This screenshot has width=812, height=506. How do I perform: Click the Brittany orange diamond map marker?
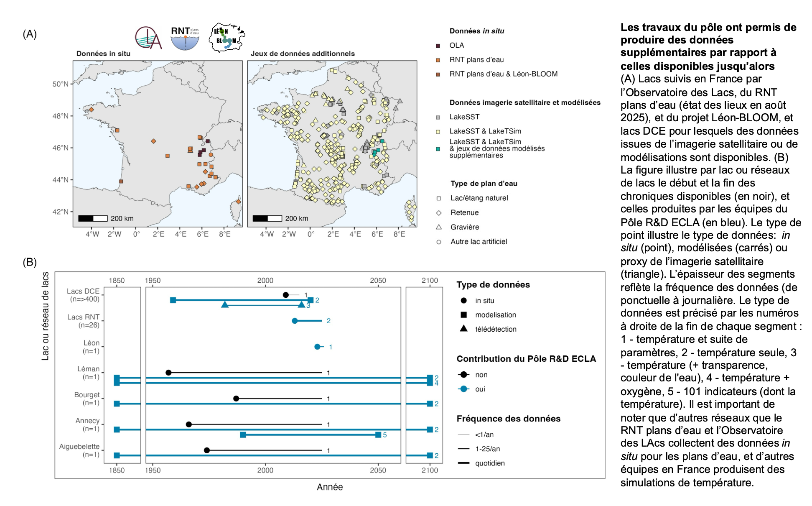coord(91,110)
